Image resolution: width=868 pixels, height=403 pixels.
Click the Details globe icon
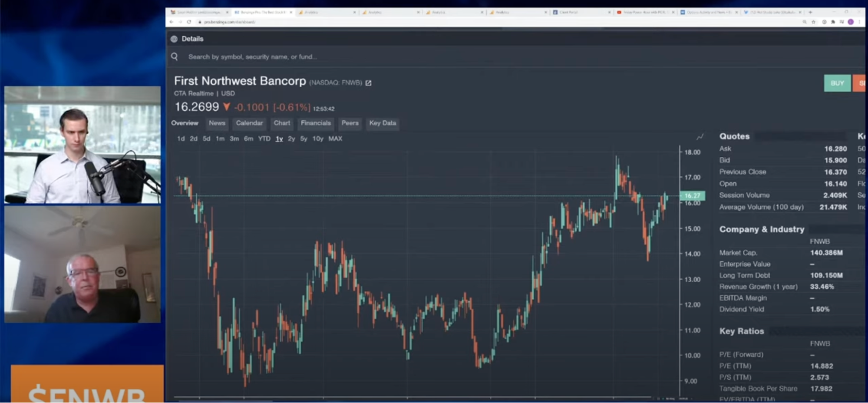[x=174, y=39]
